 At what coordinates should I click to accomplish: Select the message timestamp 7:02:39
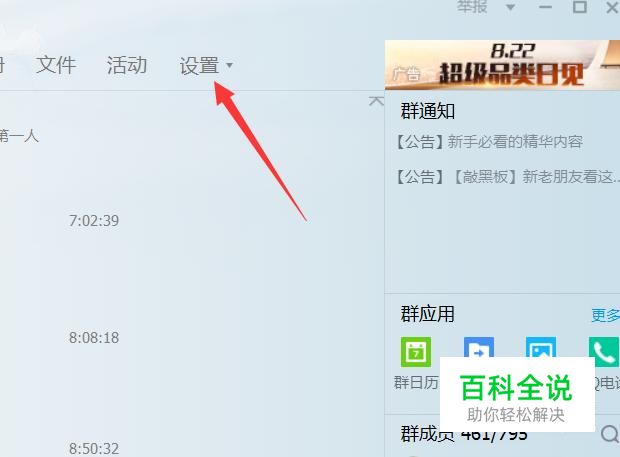[x=94, y=221]
